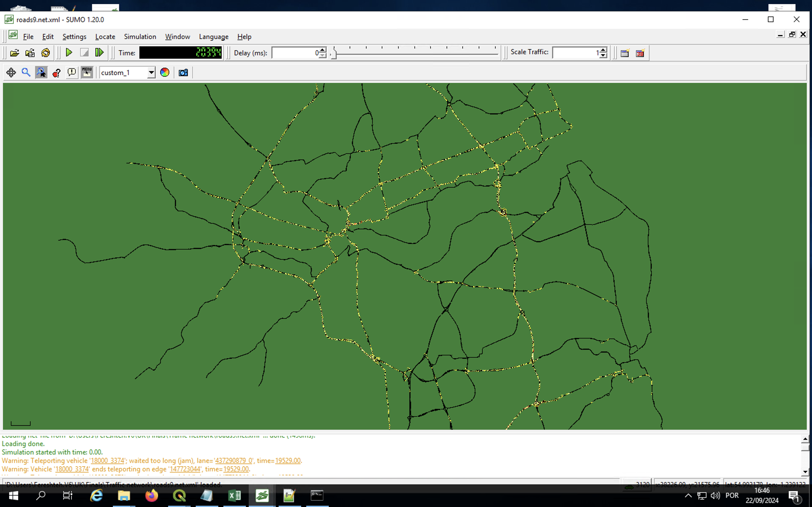Image resolution: width=812 pixels, height=507 pixels.
Task: Open a new simulation file
Action: 15,52
